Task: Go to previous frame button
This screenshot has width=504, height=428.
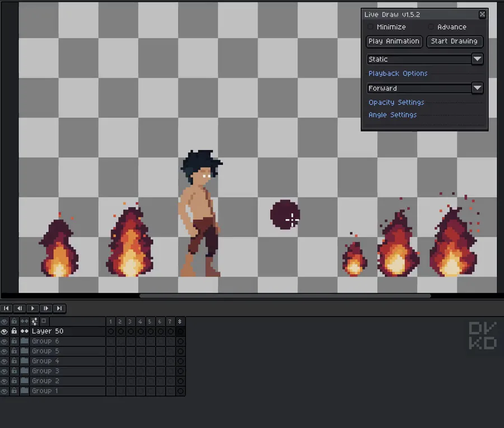Action: 20,308
